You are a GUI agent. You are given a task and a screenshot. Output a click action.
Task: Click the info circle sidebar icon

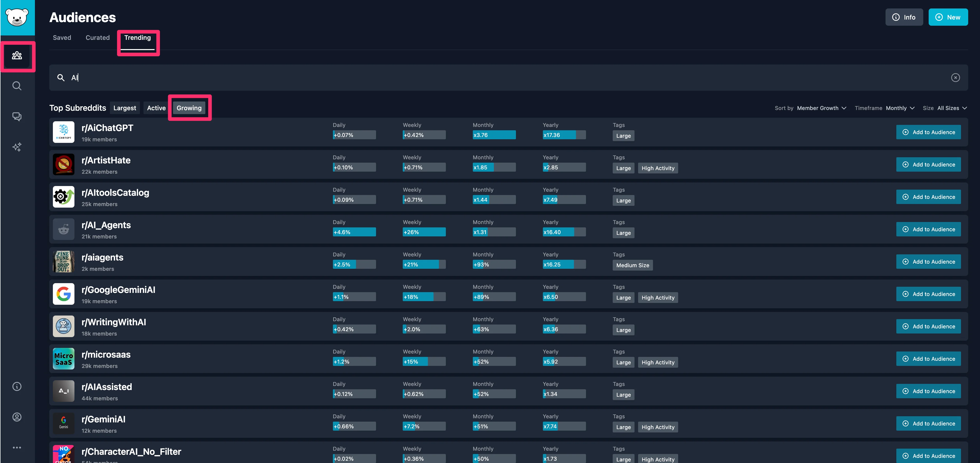tap(17, 386)
